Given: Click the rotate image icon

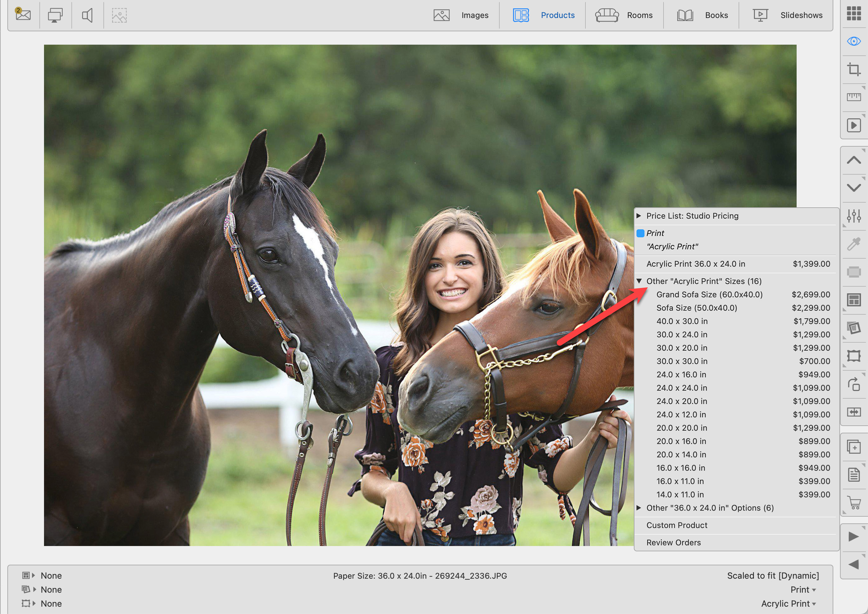Looking at the screenshot, I should [854, 384].
